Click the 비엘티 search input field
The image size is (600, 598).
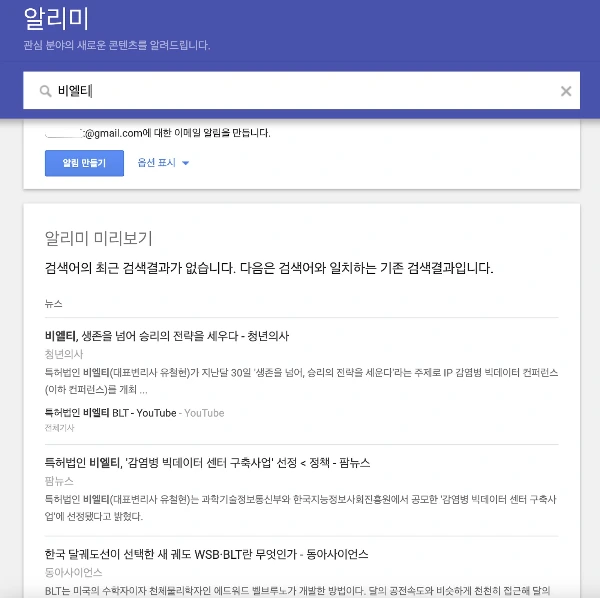pyautogui.click(x=302, y=90)
